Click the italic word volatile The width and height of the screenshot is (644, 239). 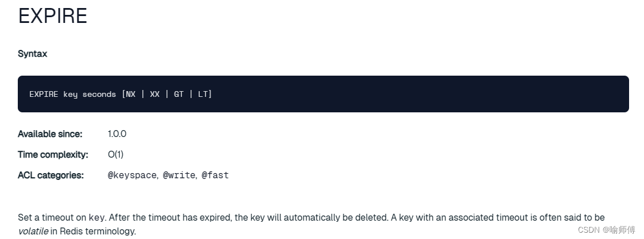[33, 232]
